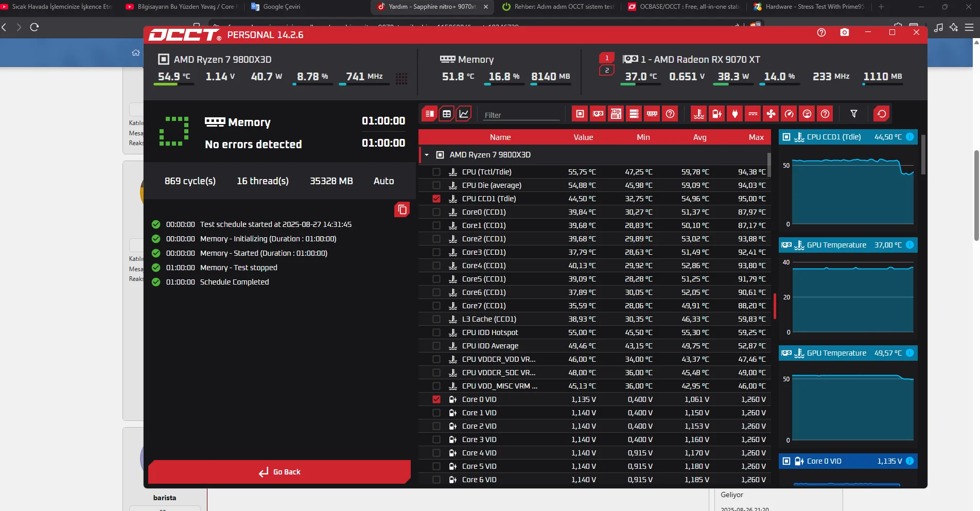Viewport: 980px width, 511px height.
Task: Sort the table by the Name column
Action: [500, 137]
